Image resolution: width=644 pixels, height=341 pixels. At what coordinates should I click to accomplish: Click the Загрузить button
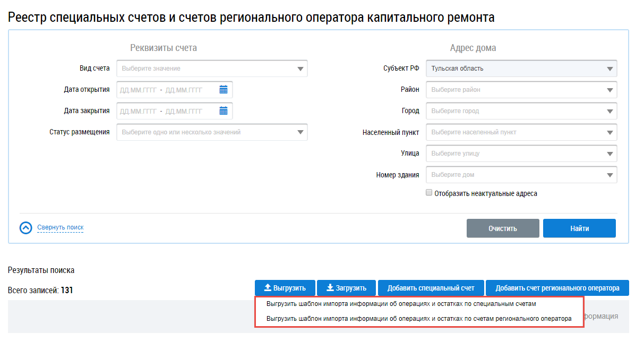tap(346, 288)
